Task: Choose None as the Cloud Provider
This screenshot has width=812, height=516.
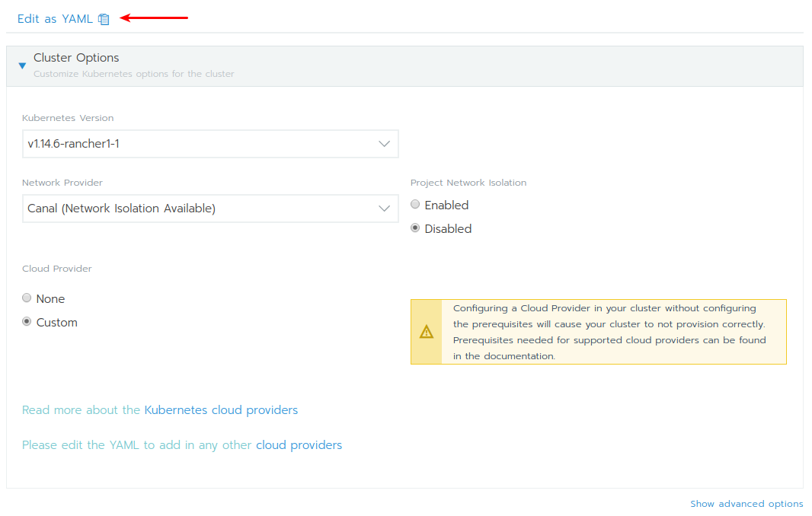Action: (x=27, y=298)
